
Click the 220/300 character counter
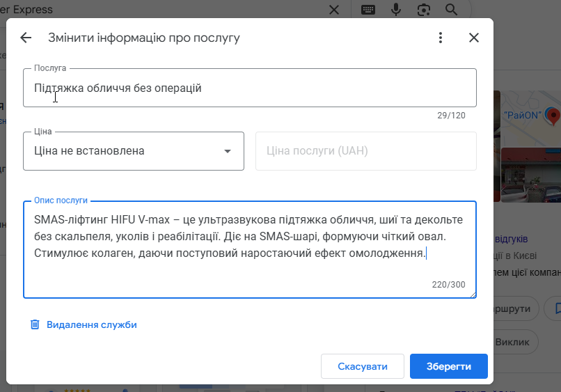pos(448,285)
